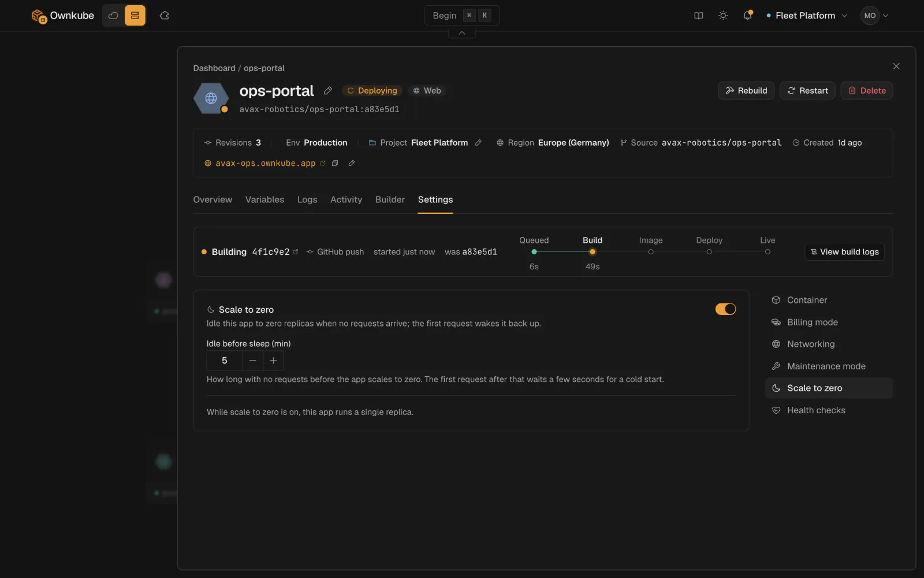Switch to the Overview tab
924x578 pixels.
tap(213, 199)
